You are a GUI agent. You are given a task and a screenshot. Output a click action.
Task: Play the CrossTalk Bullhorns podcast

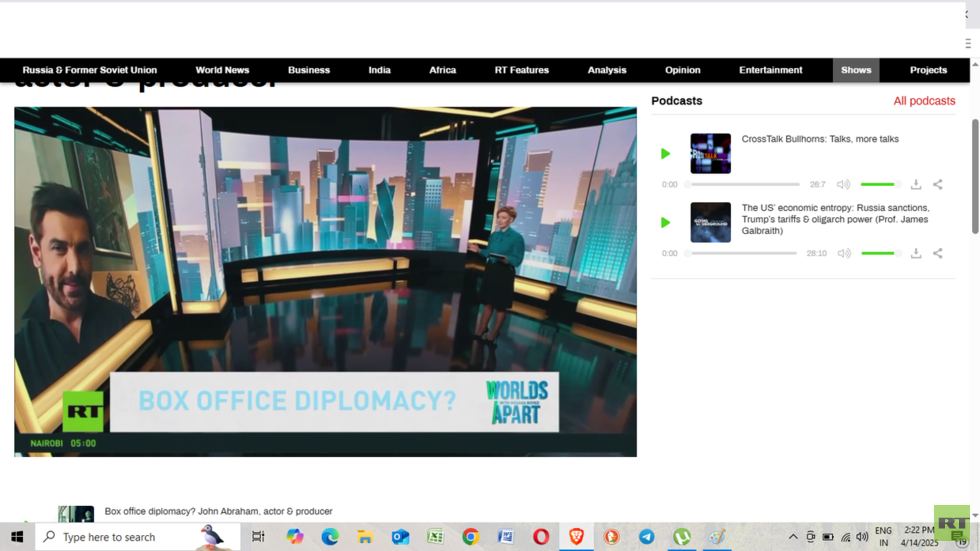coord(665,154)
